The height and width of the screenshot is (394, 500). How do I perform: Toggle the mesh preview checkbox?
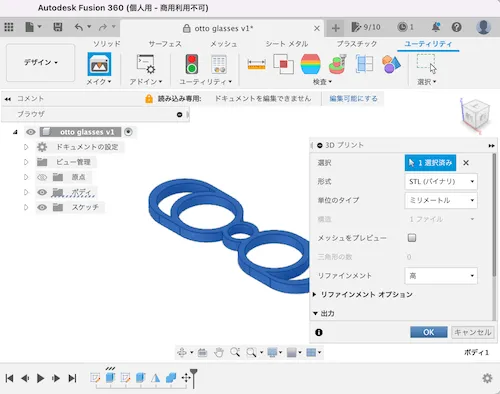tap(412, 238)
